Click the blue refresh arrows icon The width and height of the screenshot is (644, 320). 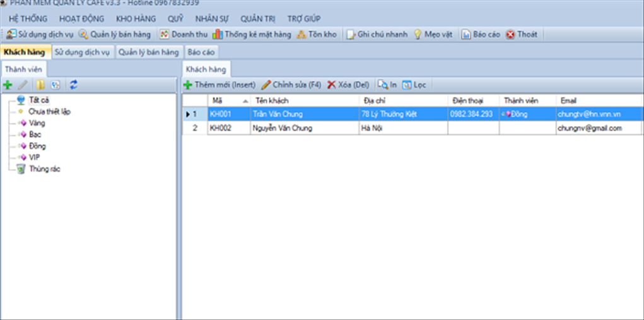point(73,85)
